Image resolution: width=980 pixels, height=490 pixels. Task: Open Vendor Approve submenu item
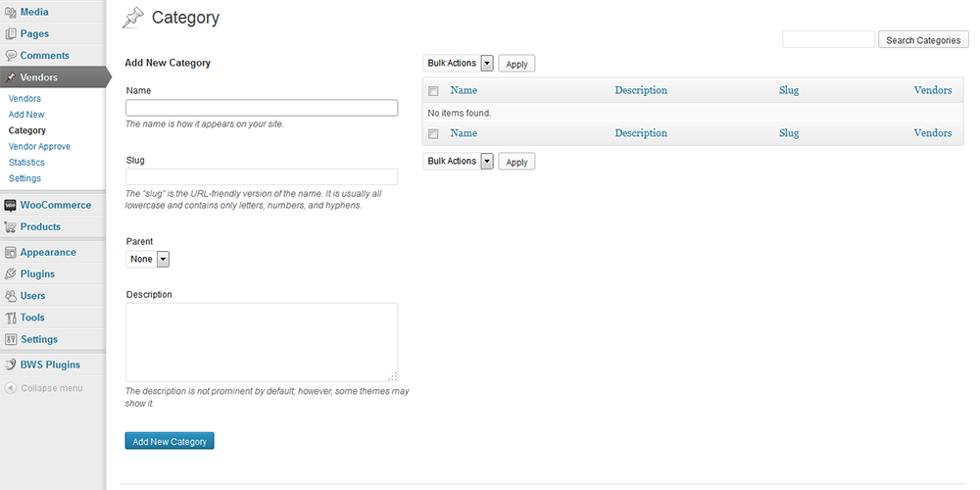click(x=39, y=147)
